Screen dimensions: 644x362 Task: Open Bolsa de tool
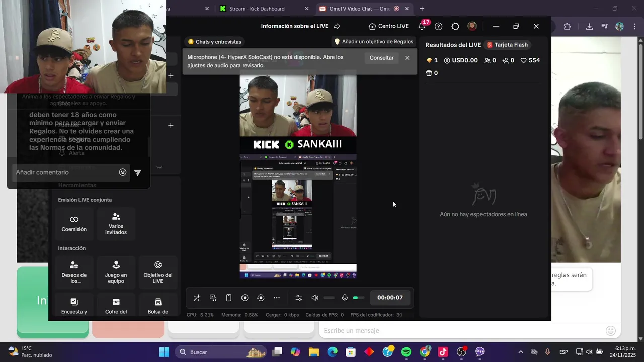tap(158, 306)
